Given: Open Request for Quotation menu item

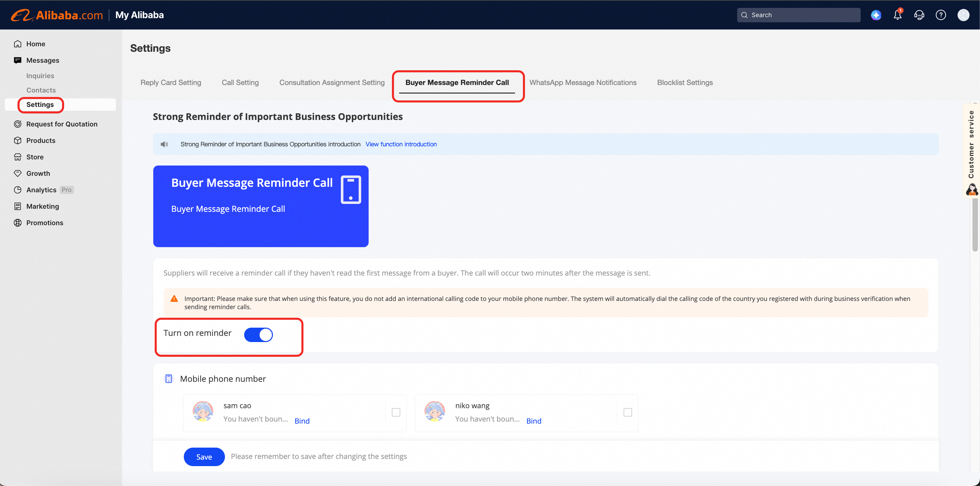Looking at the screenshot, I should [x=62, y=124].
